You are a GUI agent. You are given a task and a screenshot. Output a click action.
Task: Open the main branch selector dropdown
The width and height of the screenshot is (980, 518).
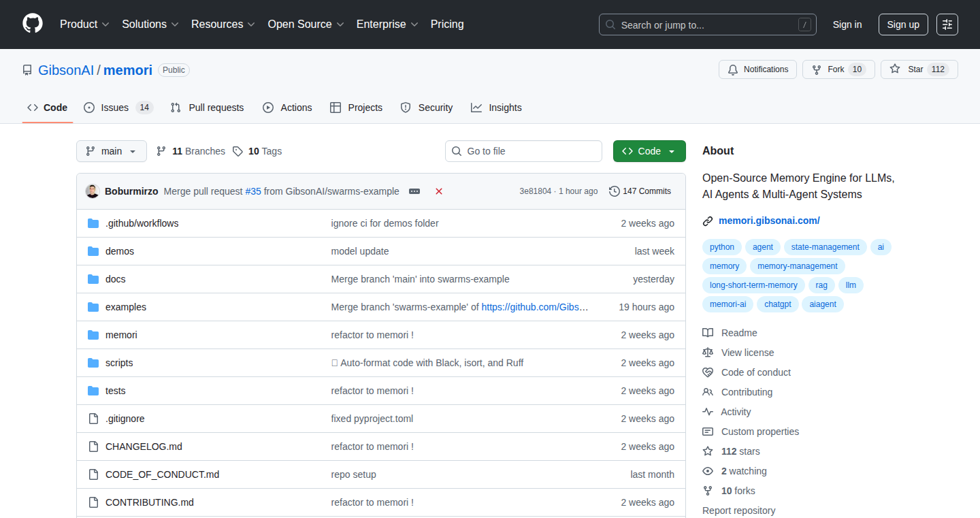point(112,151)
